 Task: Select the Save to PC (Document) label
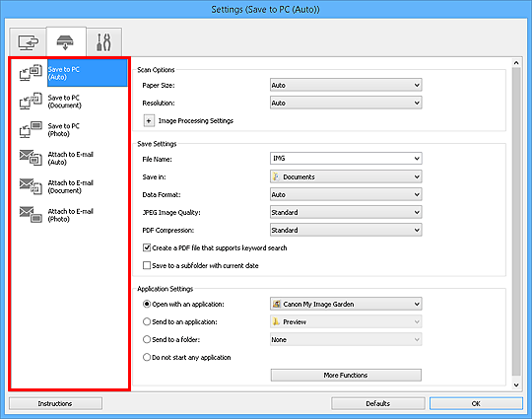(64, 102)
